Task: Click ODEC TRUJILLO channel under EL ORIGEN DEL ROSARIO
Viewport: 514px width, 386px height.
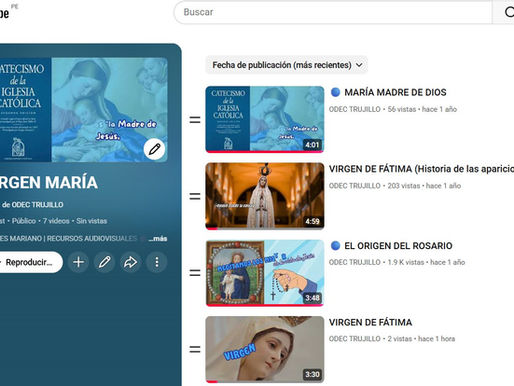Action: (355, 262)
